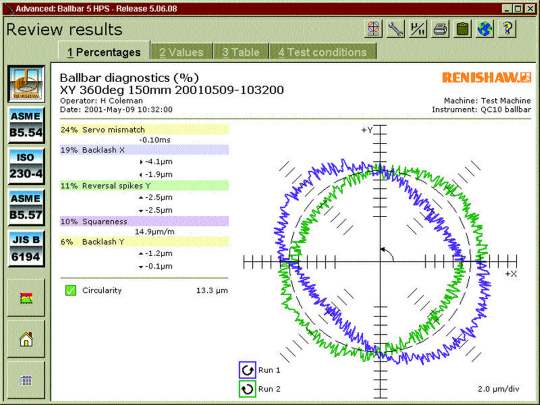Switch to the 2 Values tab

coord(181,52)
